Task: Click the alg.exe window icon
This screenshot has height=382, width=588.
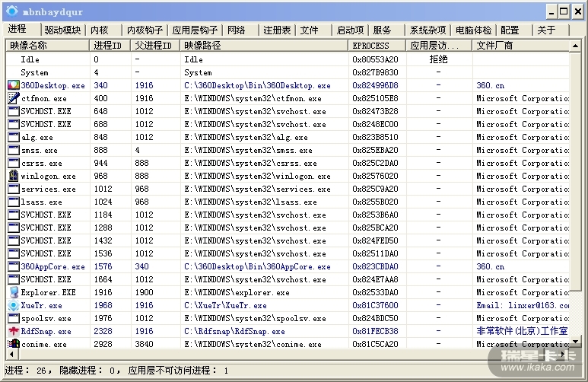Action: [14, 137]
